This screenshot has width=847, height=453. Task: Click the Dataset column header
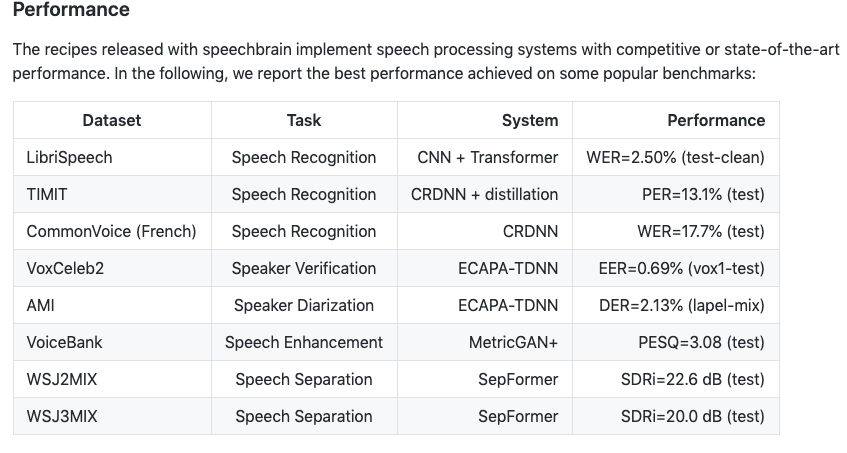pyautogui.click(x=112, y=120)
